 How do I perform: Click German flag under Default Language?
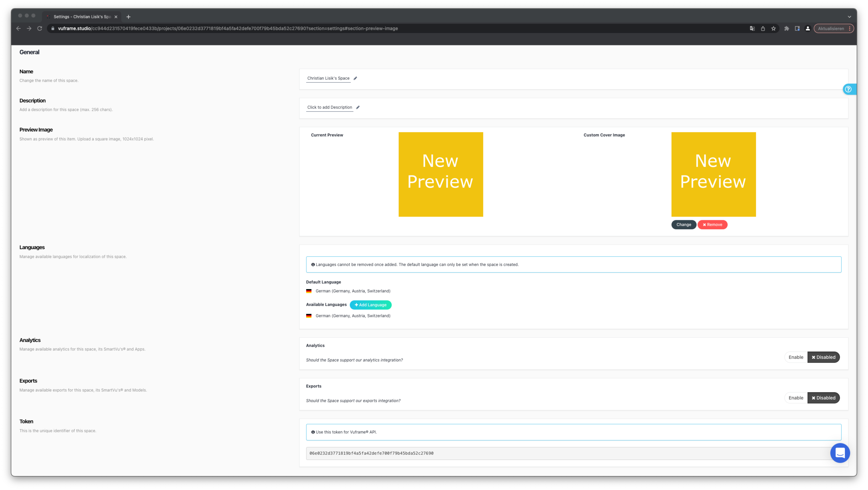point(309,291)
